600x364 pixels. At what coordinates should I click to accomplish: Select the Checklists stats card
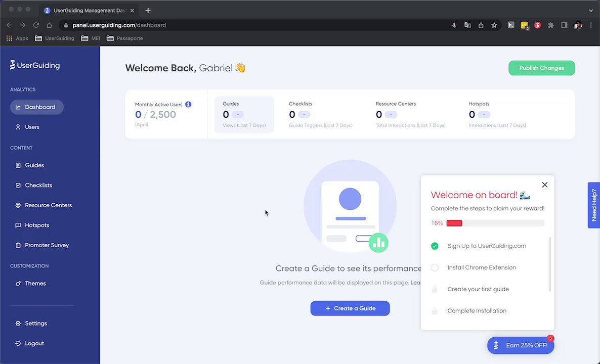(321, 114)
